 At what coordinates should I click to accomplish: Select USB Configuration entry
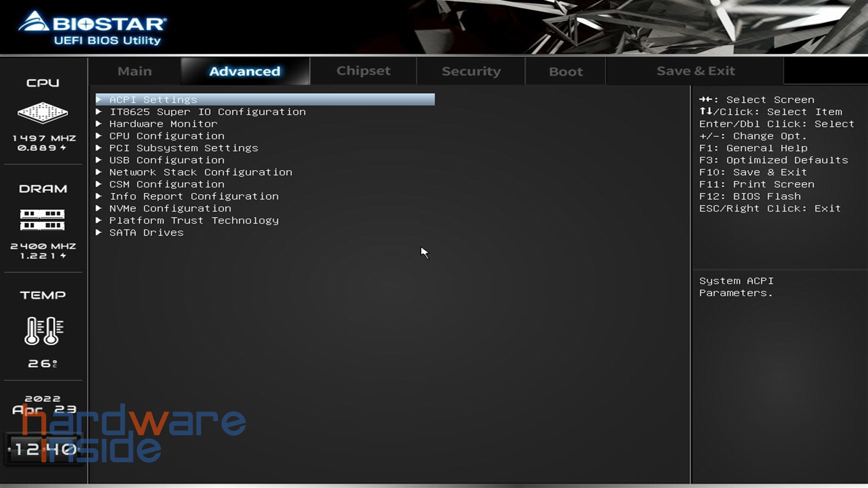167,160
